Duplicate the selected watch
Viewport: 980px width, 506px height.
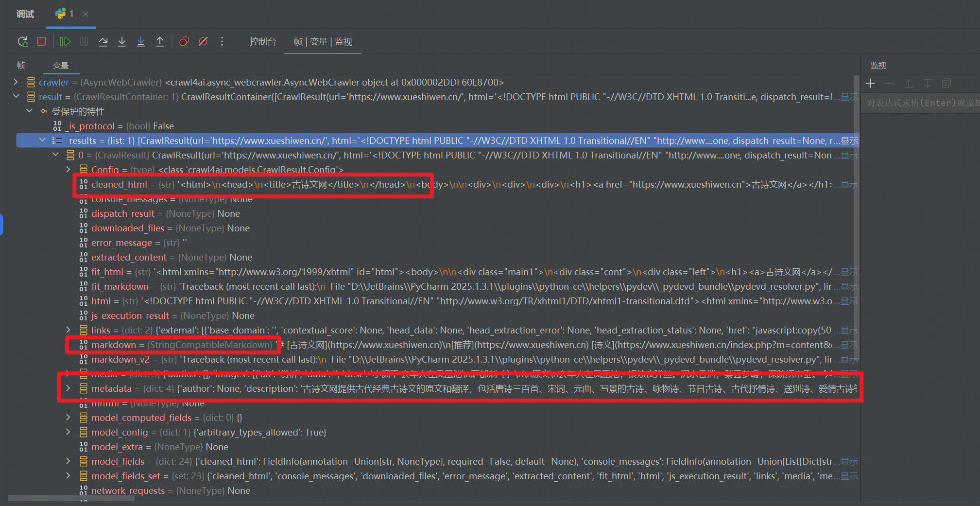(946, 84)
